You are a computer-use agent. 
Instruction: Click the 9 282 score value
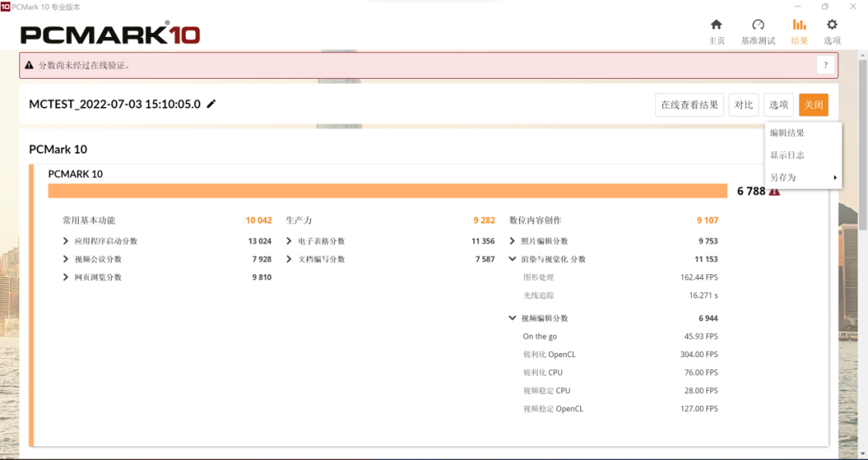484,220
